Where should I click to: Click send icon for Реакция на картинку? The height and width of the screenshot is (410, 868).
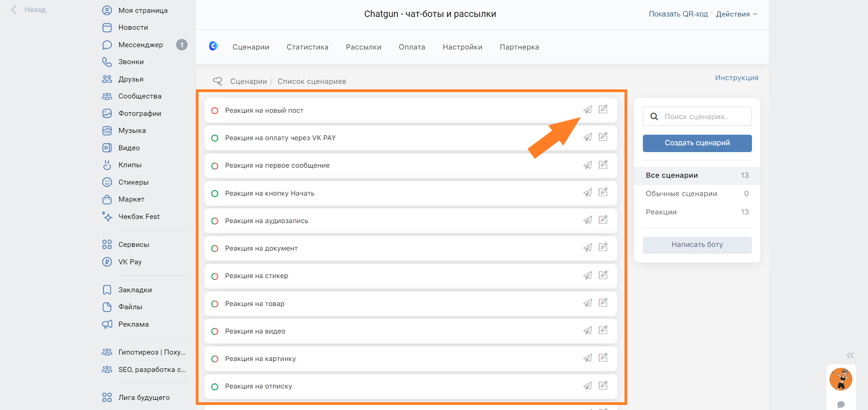pyautogui.click(x=587, y=358)
